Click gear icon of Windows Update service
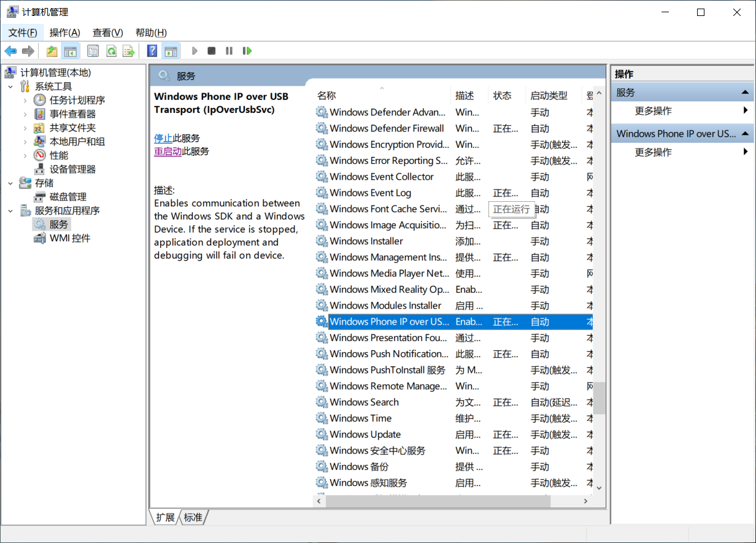 (x=322, y=434)
